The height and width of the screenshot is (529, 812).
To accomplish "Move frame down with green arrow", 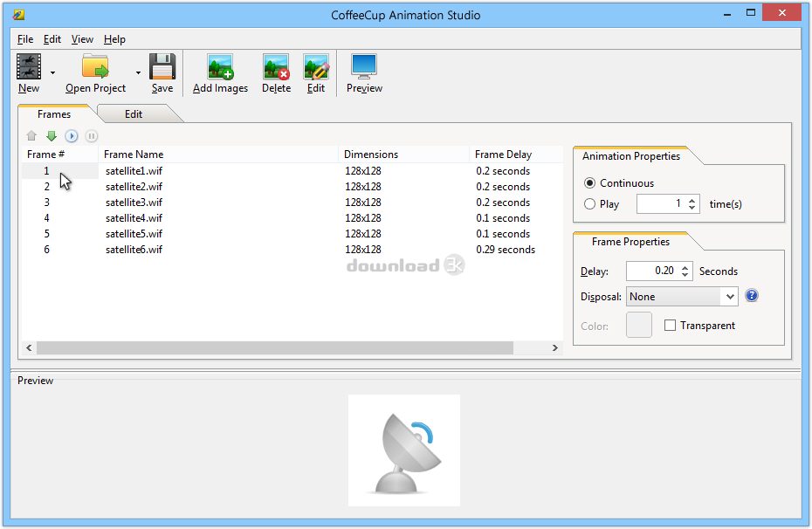I will (52, 136).
